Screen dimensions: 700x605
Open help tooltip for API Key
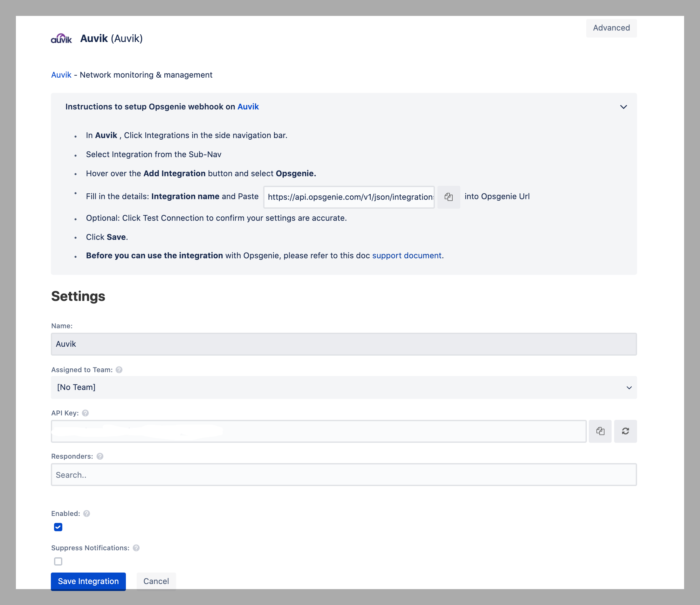(x=86, y=413)
